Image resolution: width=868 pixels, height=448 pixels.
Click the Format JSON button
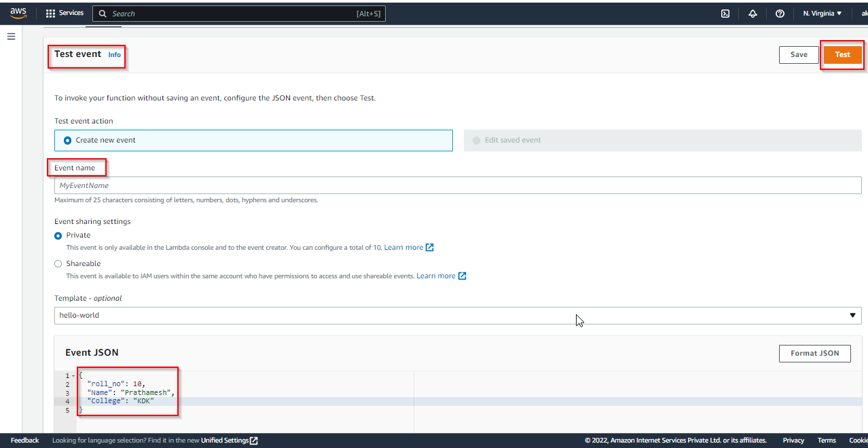click(814, 354)
